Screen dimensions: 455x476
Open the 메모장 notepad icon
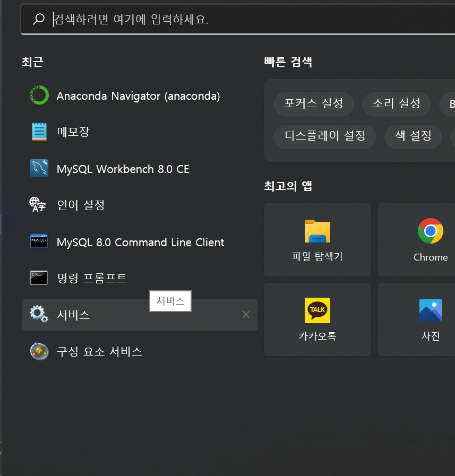39,132
